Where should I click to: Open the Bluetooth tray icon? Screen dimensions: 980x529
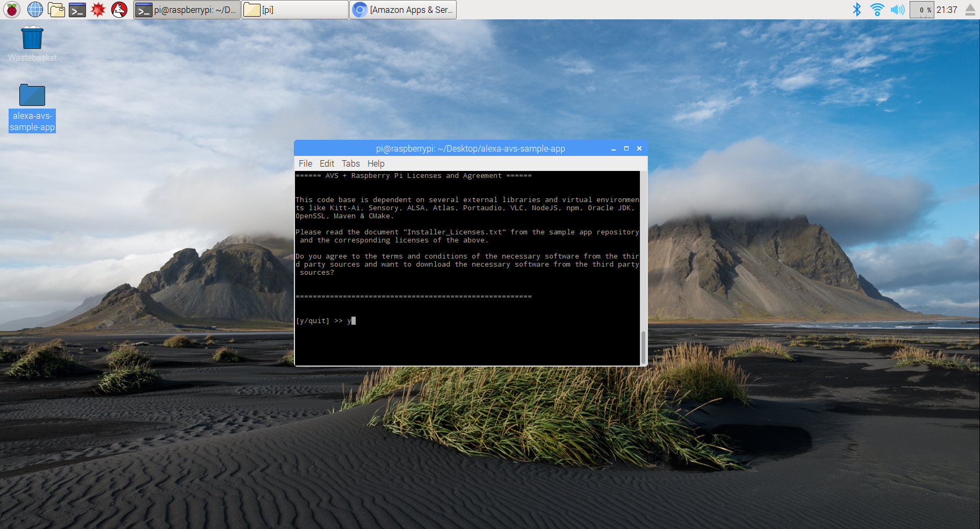click(x=856, y=9)
